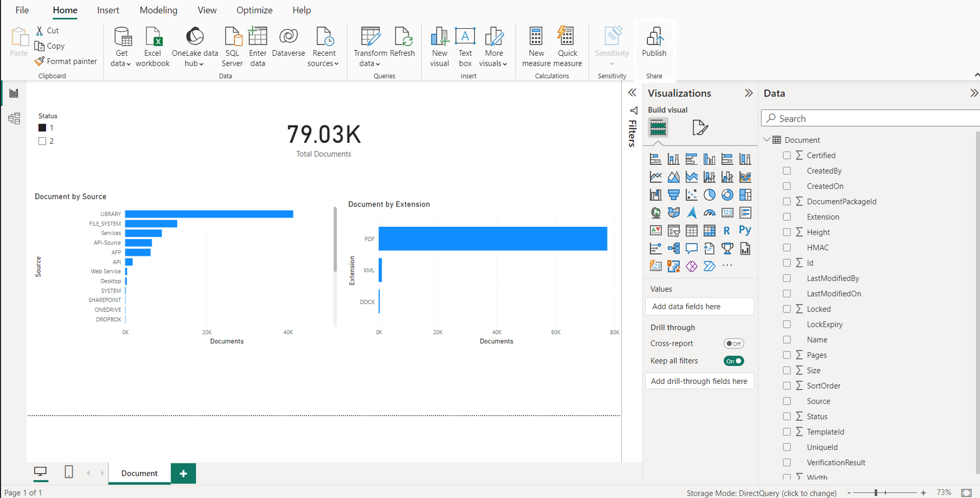Add a new page with plus
This screenshot has height=498, width=980.
[183, 473]
